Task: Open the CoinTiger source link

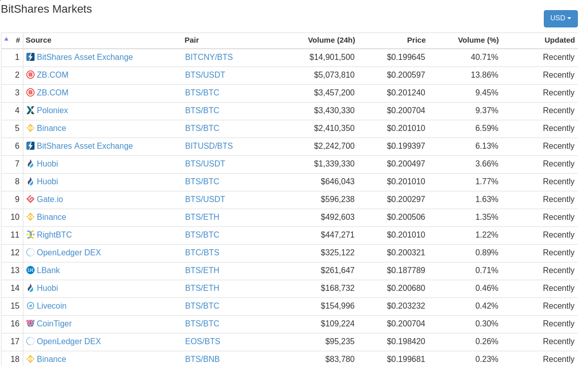Action: (x=54, y=323)
